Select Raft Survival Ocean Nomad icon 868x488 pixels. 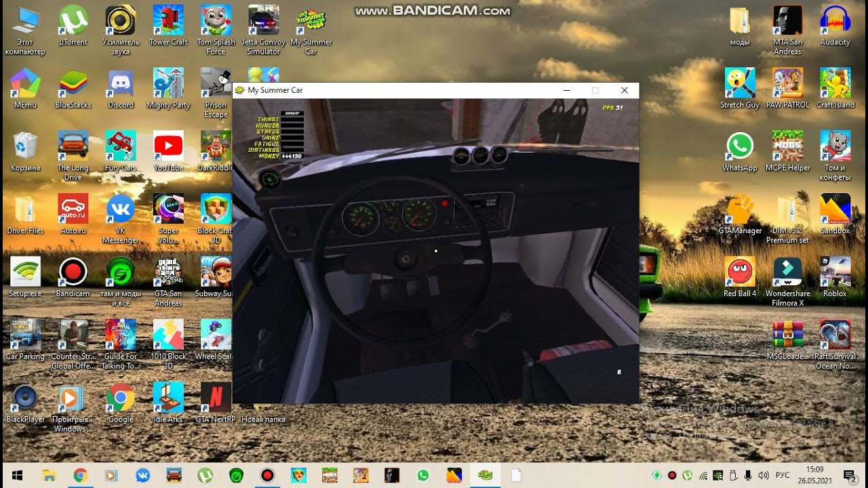(835, 345)
